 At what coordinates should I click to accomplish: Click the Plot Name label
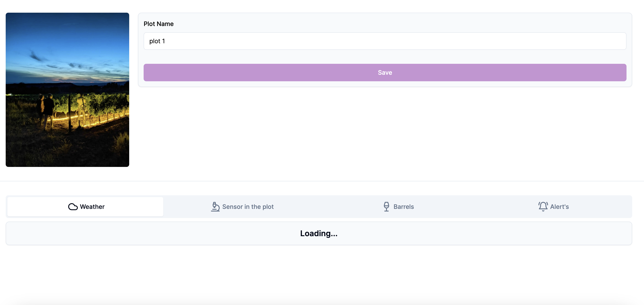[x=158, y=24]
